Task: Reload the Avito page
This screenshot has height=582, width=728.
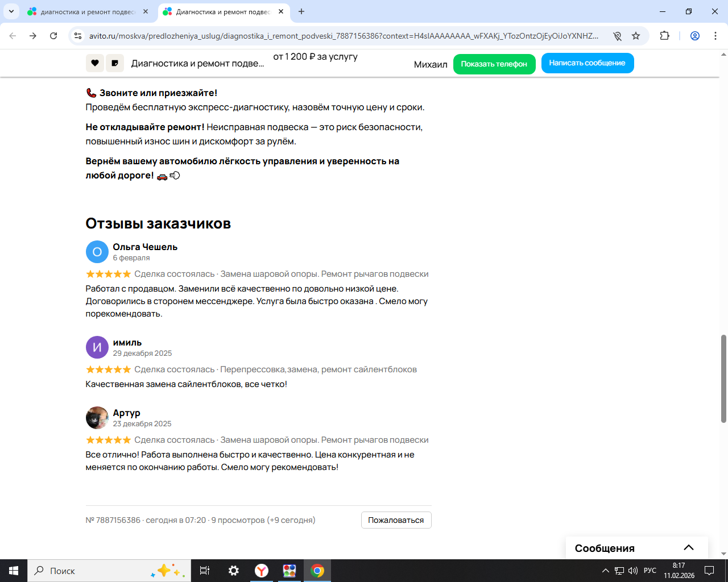Action: tap(53, 36)
